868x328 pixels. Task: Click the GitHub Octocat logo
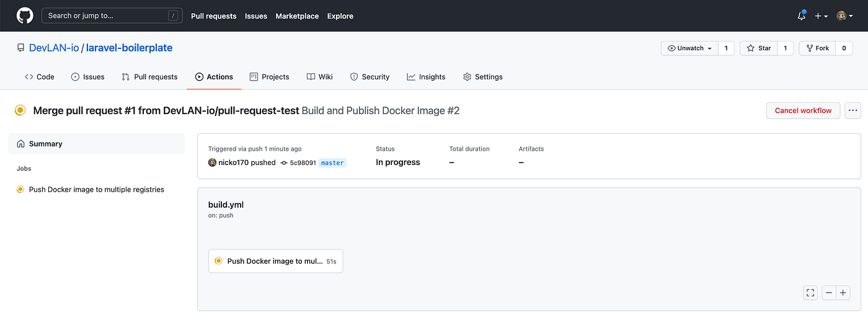point(25,16)
